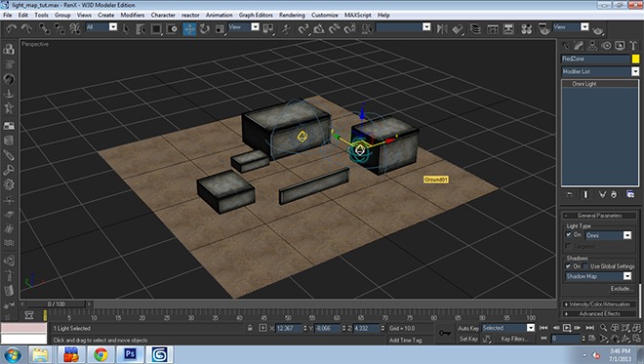Click the Play Animation button
Image resolution: width=644 pixels, height=364 pixels.
tap(567, 328)
